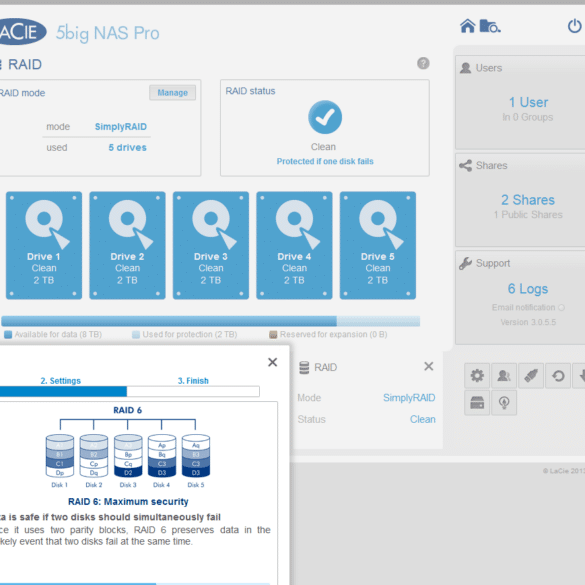Go to the dashboard Home icon
The height and width of the screenshot is (585, 585).
coord(467,26)
